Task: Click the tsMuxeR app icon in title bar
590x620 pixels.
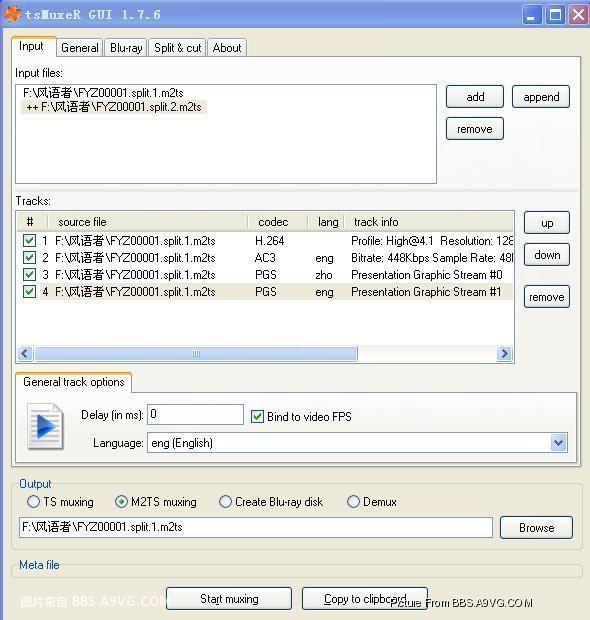Action: [x=13, y=15]
